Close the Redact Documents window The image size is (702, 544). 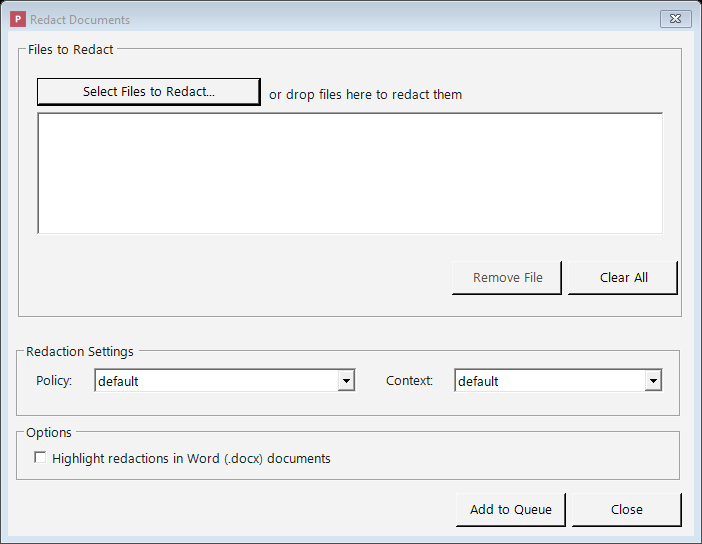(x=676, y=19)
